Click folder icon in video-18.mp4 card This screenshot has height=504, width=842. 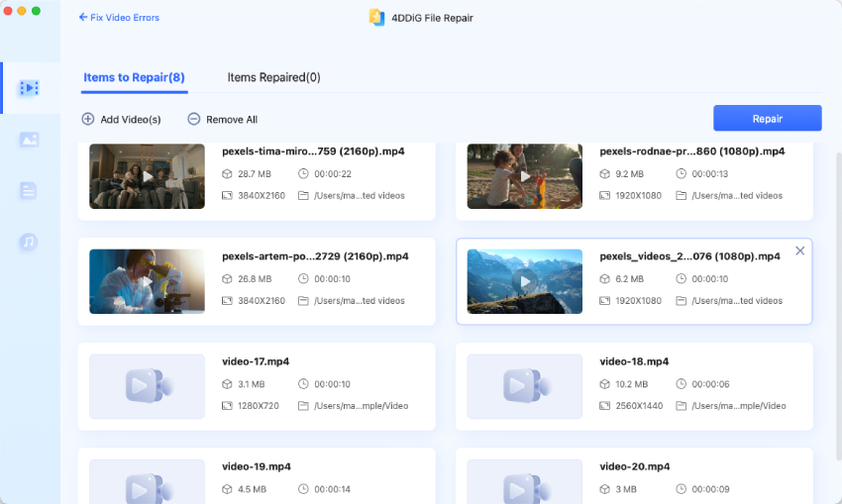click(681, 406)
